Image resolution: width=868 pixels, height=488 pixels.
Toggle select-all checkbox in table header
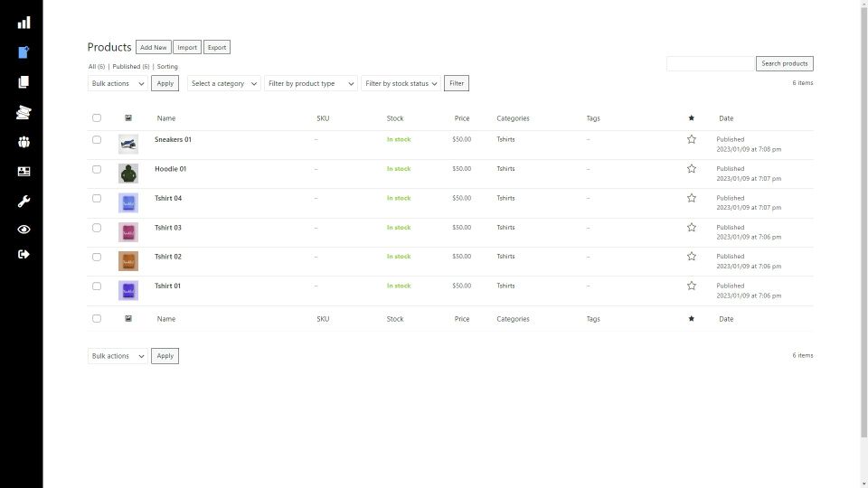pos(97,118)
